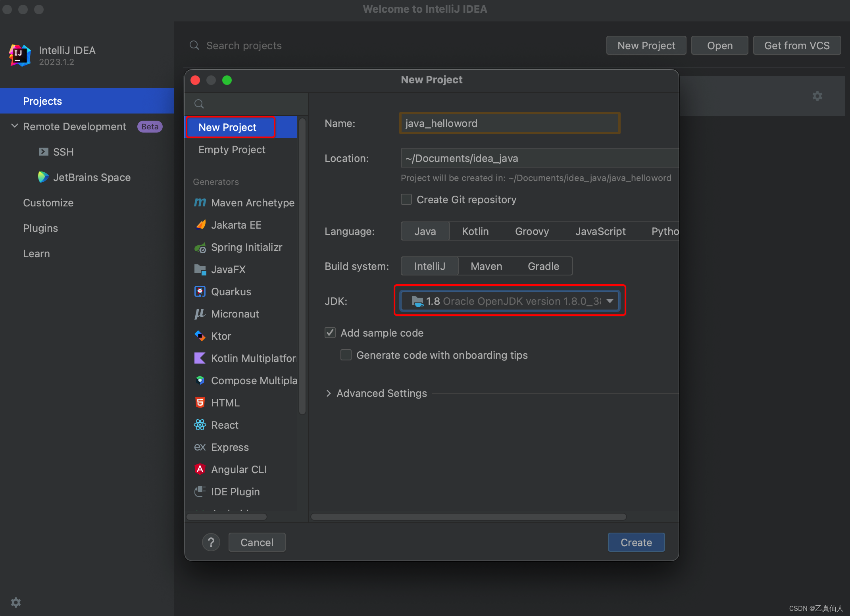Open the Learn section
850x616 pixels.
pyautogui.click(x=37, y=253)
